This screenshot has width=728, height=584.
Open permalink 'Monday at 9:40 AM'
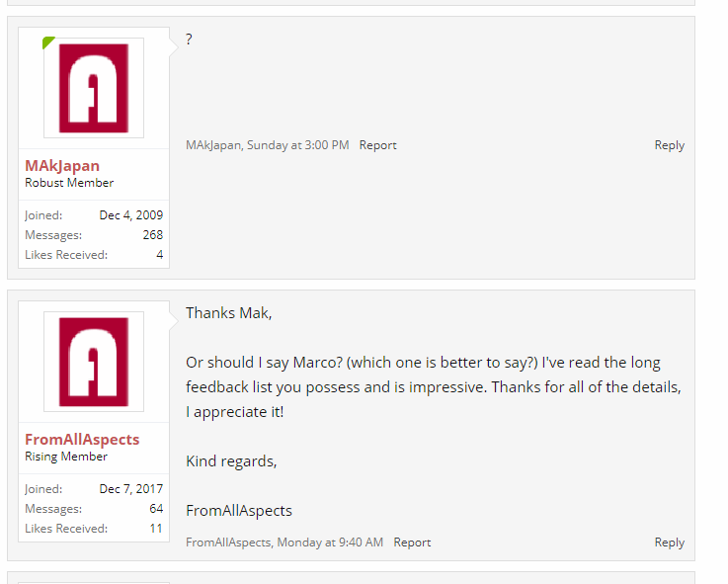pyautogui.click(x=330, y=542)
